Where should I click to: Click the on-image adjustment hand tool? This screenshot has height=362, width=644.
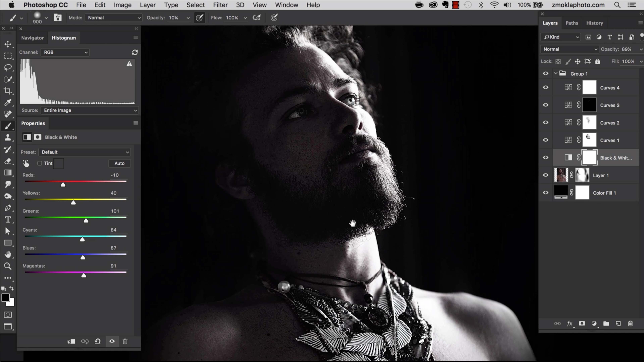26,163
